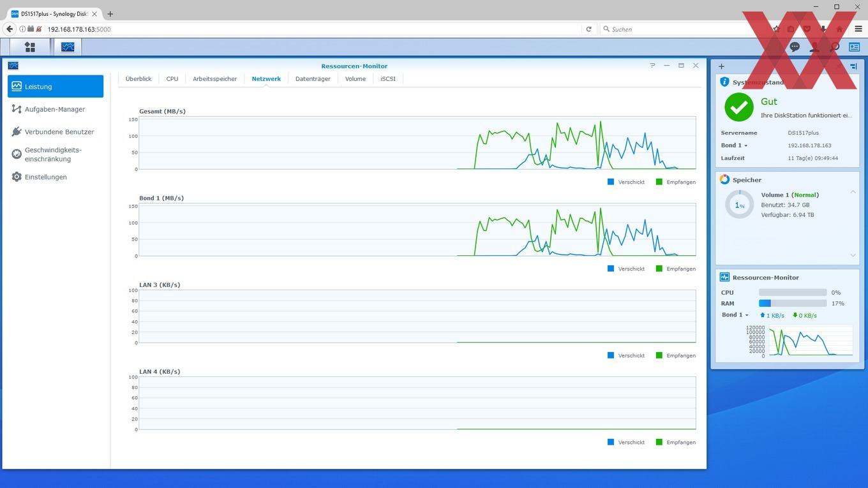Open the Bond 1 dropdown in Systemzustand widget
Screen dimensions: 868x488
(x=734, y=145)
